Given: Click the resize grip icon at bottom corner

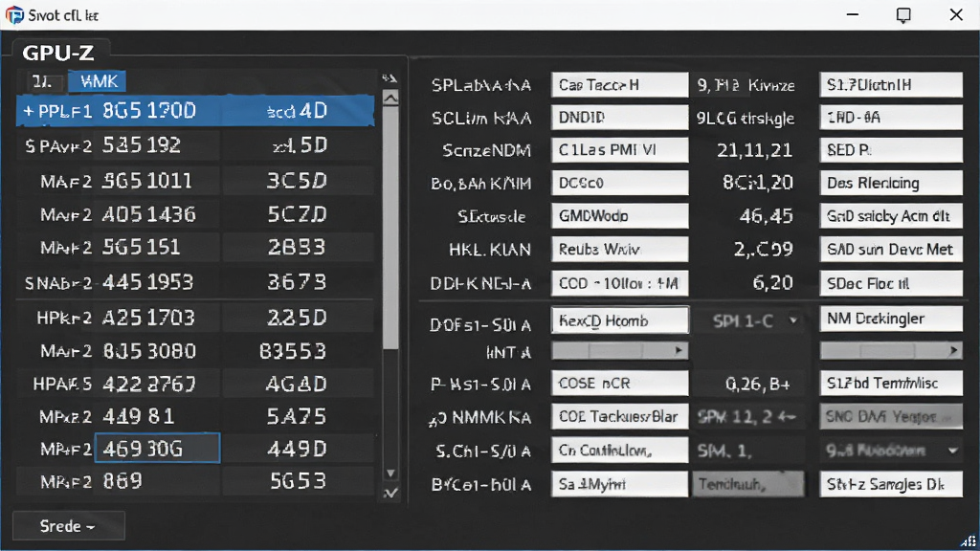Looking at the screenshot, I should coord(969,541).
